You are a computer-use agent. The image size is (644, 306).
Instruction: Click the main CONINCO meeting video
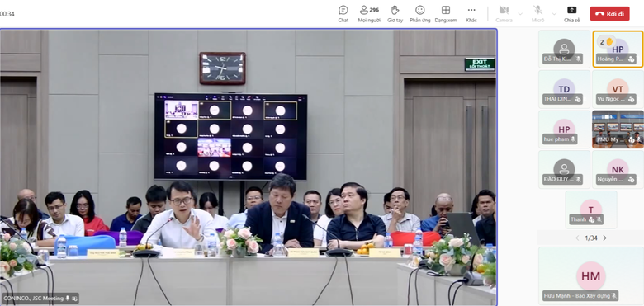(x=248, y=167)
